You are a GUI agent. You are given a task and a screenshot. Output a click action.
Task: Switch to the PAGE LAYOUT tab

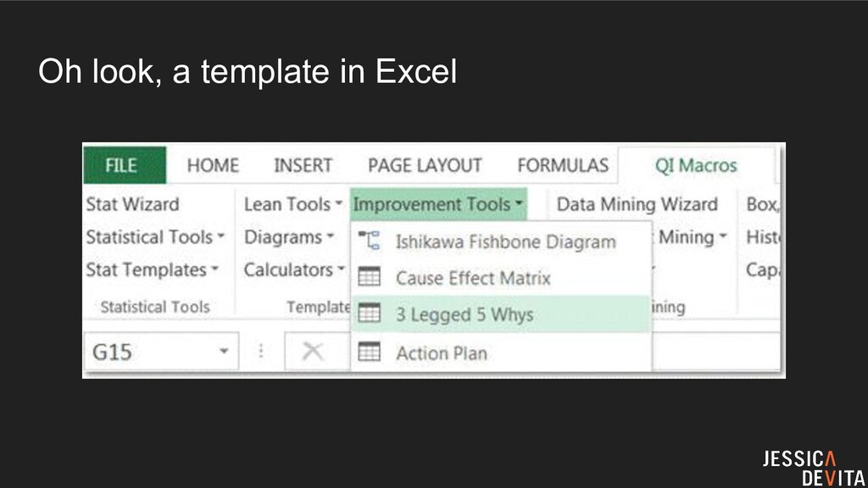(x=425, y=166)
